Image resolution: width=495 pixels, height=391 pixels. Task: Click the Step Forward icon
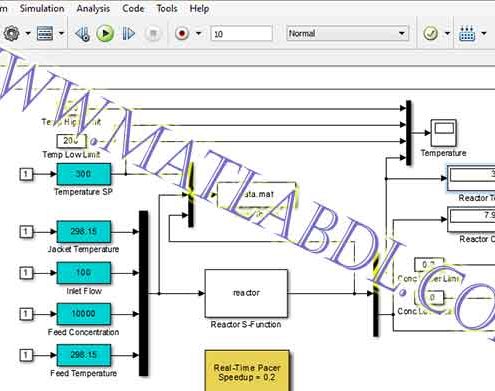click(x=129, y=33)
